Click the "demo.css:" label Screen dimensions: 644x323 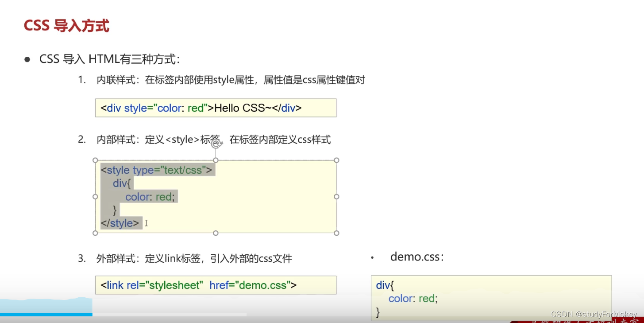(x=417, y=257)
